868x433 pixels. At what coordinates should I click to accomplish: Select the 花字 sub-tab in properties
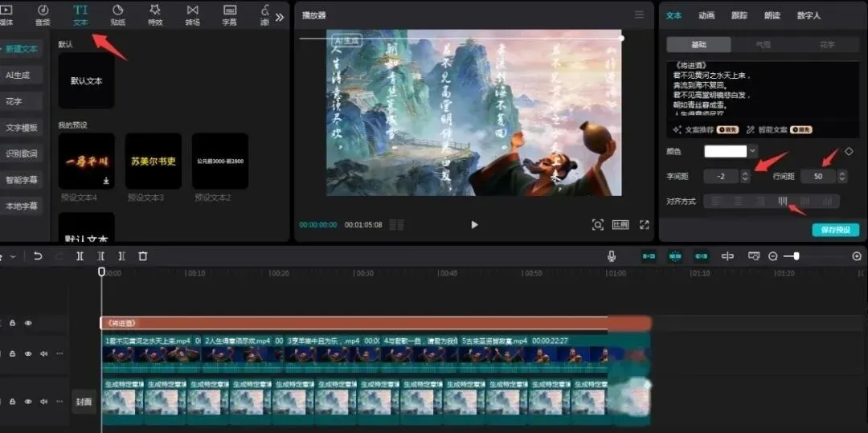click(x=828, y=45)
